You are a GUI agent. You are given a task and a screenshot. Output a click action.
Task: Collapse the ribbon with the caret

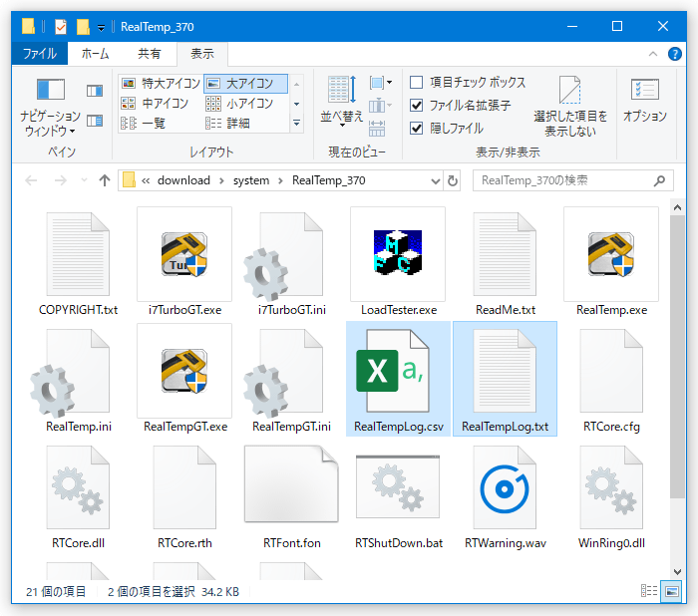point(652,54)
